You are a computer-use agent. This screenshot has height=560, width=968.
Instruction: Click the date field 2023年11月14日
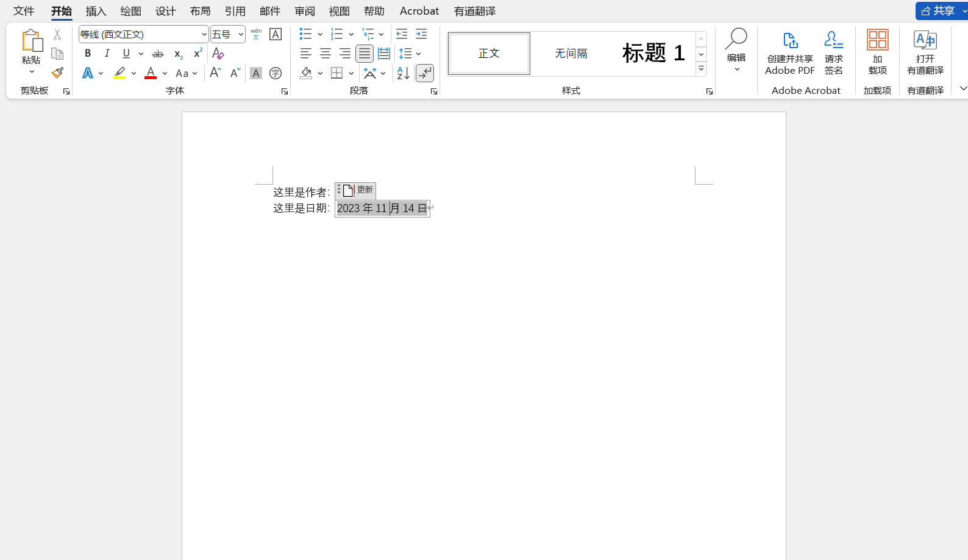point(382,208)
